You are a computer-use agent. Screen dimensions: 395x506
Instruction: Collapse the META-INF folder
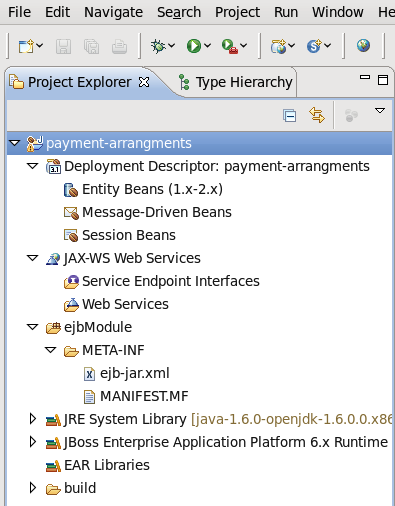[50, 350]
